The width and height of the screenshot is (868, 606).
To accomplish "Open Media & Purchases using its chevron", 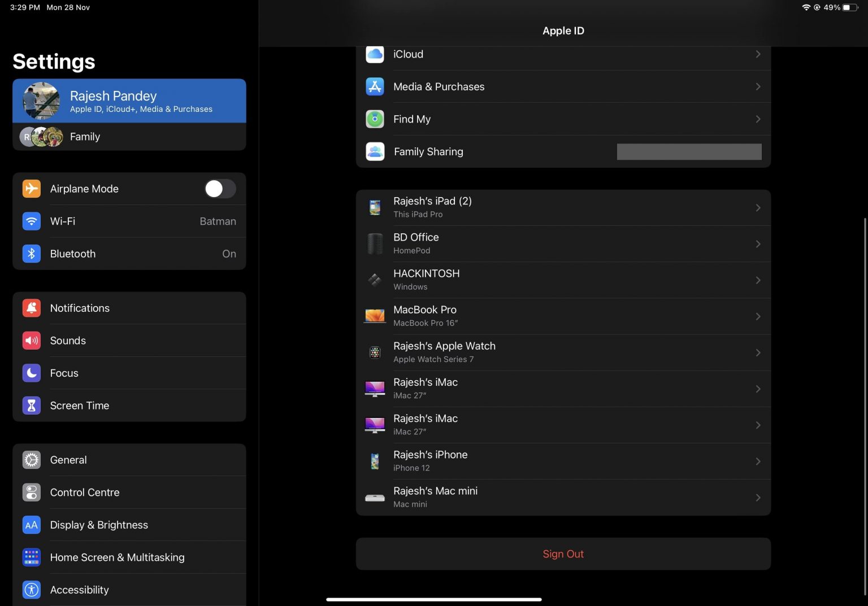I will point(758,86).
